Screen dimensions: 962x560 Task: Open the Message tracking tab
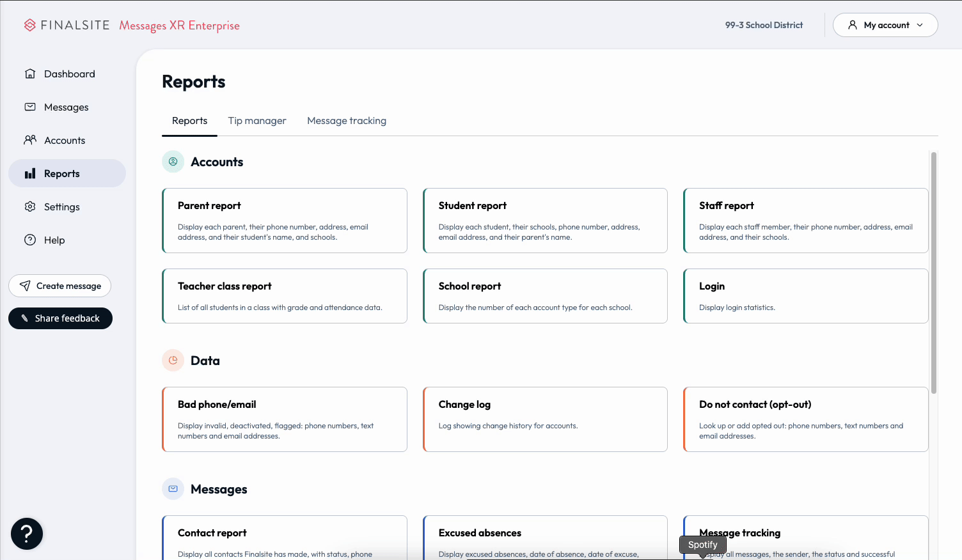pyautogui.click(x=347, y=120)
